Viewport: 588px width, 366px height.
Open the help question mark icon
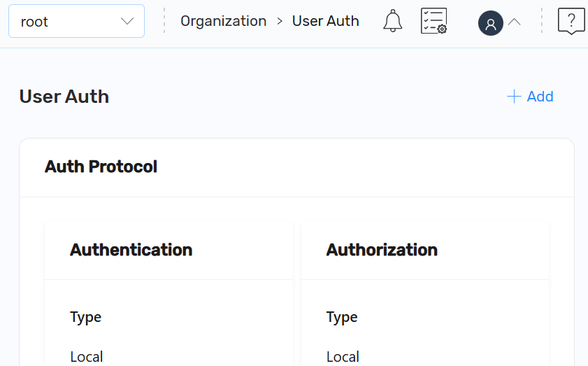pyautogui.click(x=571, y=22)
